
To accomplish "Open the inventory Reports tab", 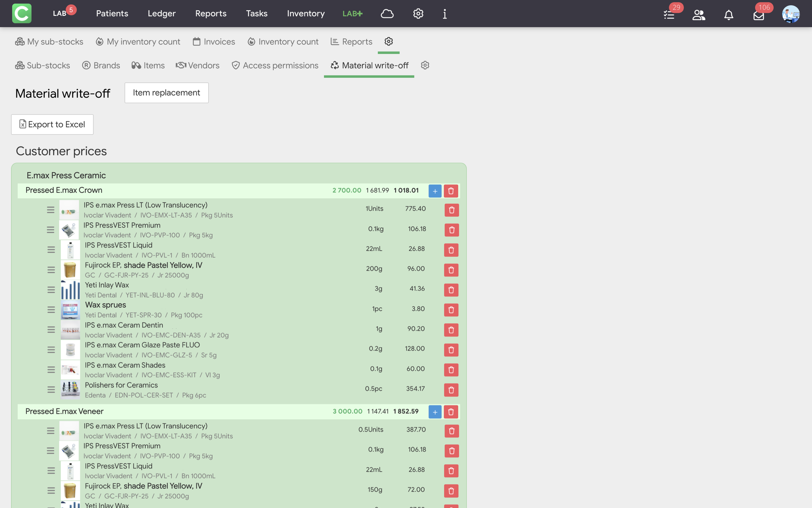I will (x=351, y=42).
